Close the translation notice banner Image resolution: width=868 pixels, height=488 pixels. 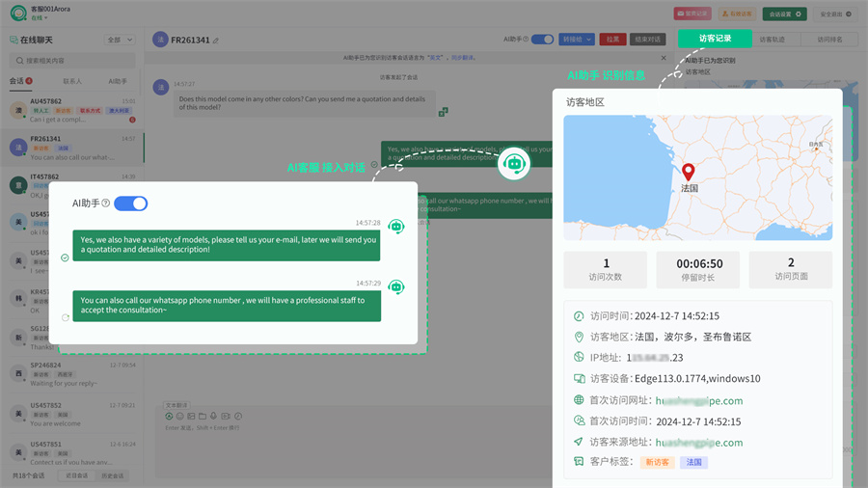(x=663, y=58)
